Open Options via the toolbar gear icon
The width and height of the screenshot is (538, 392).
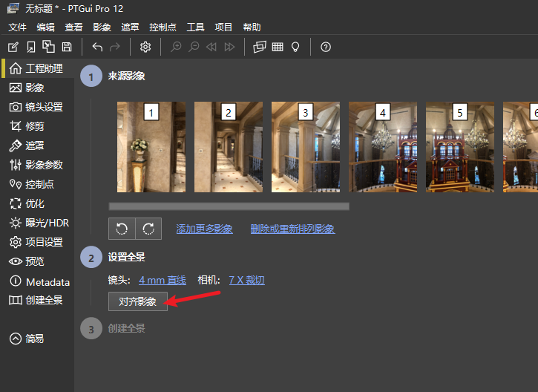145,47
